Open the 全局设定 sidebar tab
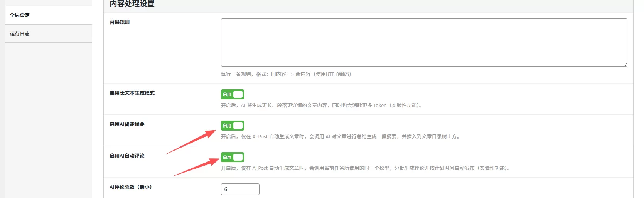Image resolution: width=644 pixels, height=198 pixels. [20, 15]
